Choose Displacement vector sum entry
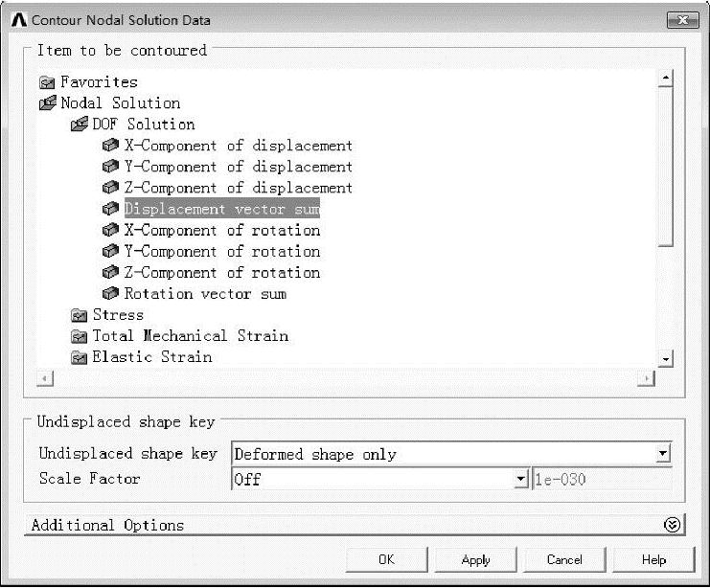The height and width of the screenshot is (588, 710). click(x=222, y=209)
